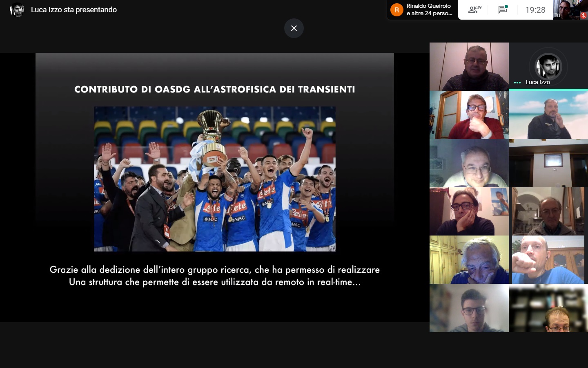Viewport: 588px width, 368px height.
Task: Open the chat messages panel
Action: [x=503, y=10]
